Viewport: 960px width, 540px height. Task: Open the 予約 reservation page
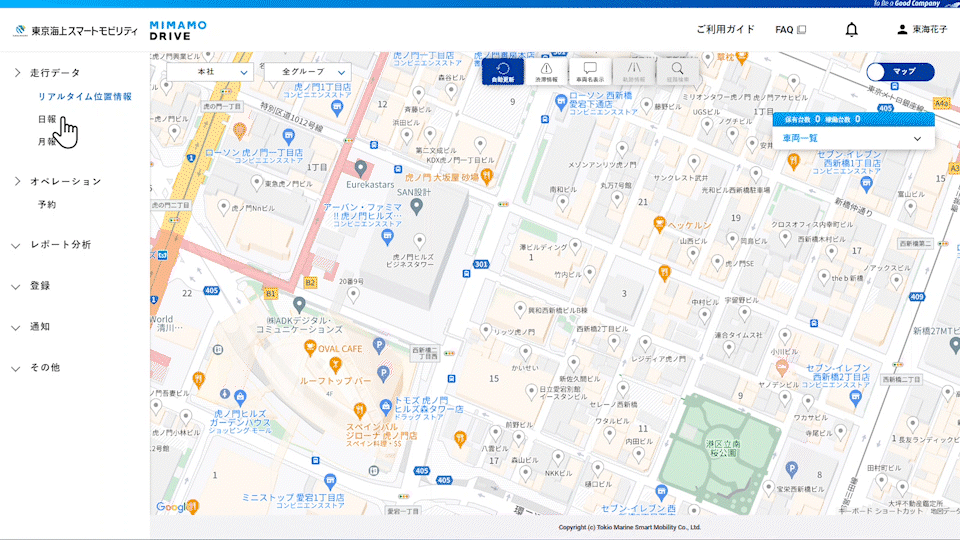pyautogui.click(x=47, y=204)
